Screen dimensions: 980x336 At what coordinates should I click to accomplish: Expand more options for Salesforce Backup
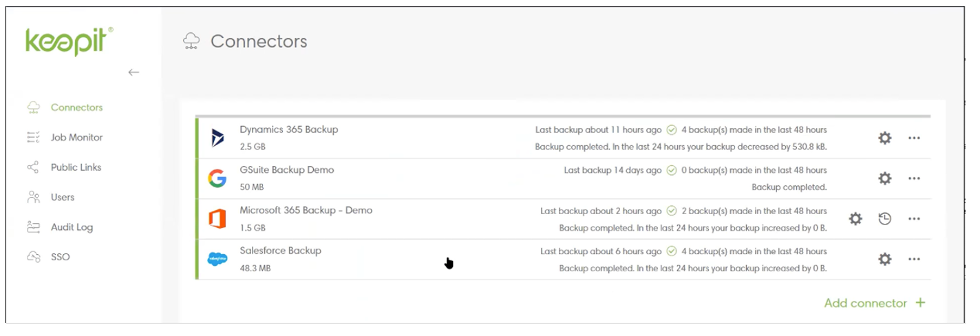pyautogui.click(x=914, y=259)
